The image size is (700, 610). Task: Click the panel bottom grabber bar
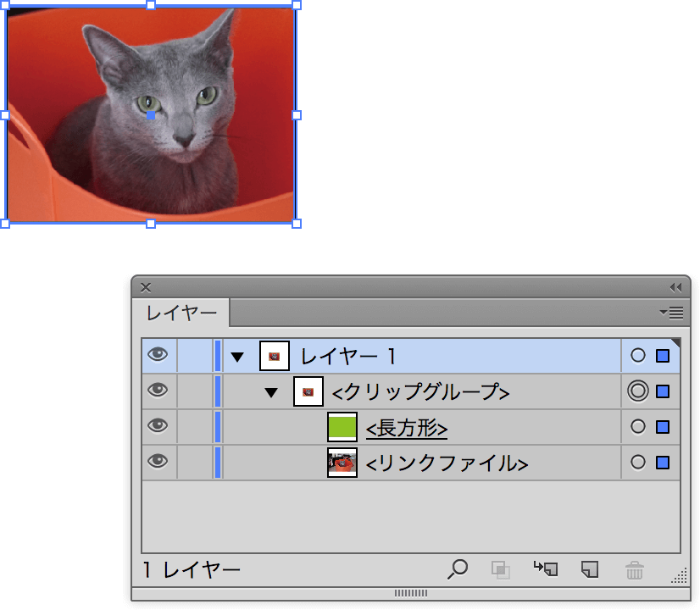(411, 593)
